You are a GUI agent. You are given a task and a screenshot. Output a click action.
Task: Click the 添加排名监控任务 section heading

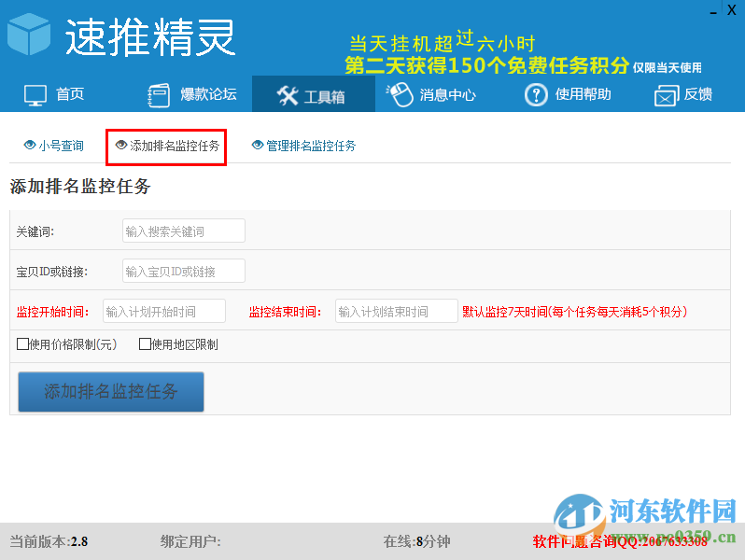tap(80, 186)
